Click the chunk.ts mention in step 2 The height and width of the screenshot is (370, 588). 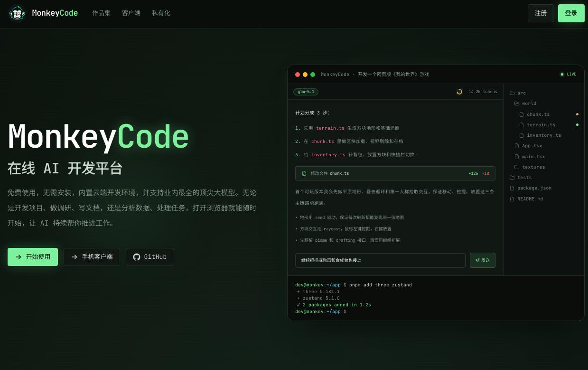click(x=323, y=142)
